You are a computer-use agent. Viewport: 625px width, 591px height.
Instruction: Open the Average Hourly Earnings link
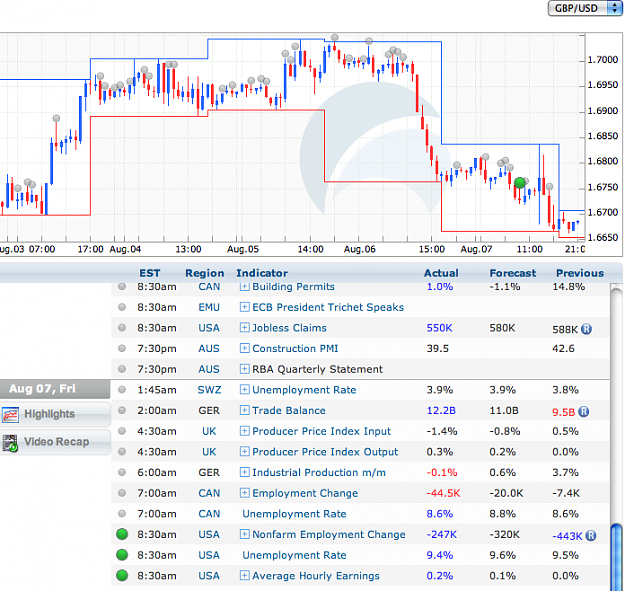click(316, 575)
